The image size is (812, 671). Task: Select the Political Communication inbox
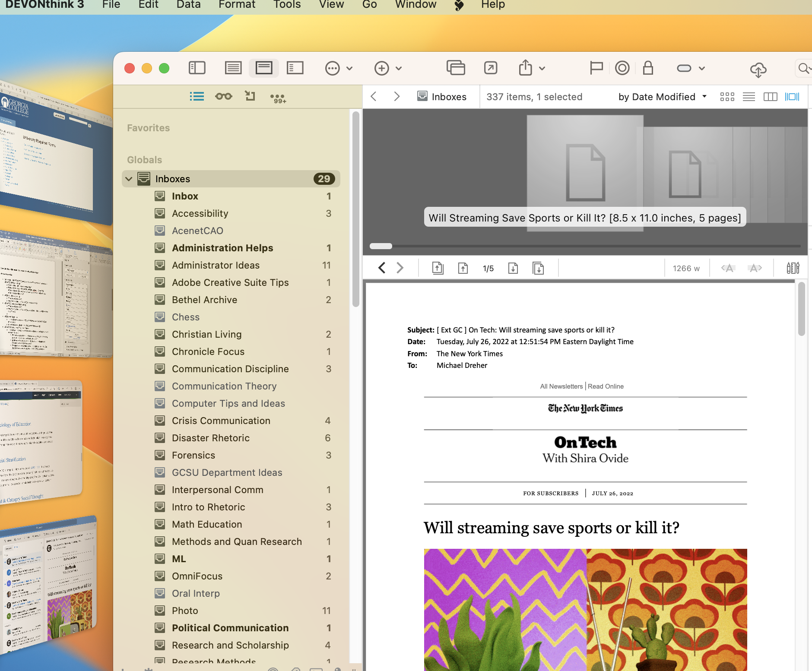tap(230, 627)
